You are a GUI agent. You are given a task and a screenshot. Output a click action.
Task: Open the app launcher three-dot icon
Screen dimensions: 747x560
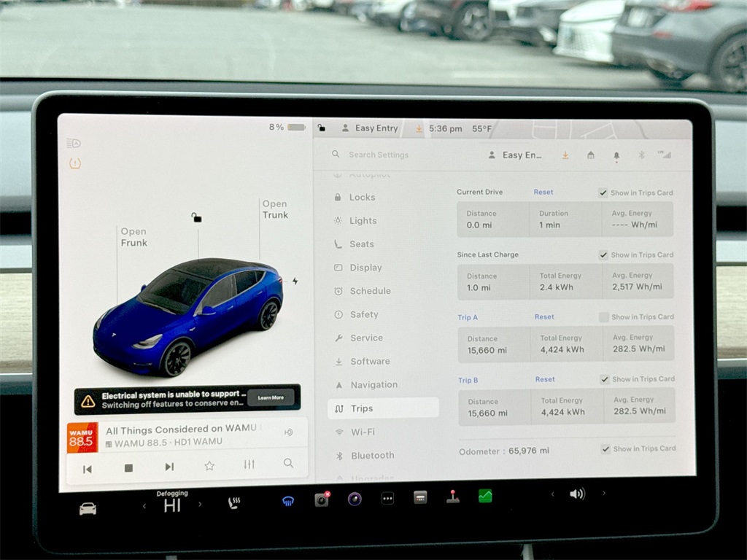click(x=387, y=498)
